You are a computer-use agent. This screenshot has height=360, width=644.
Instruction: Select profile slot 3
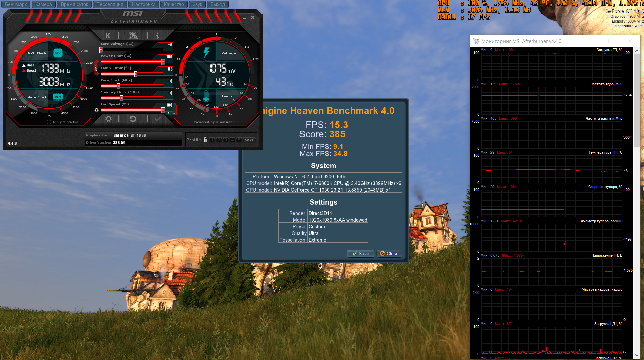(226, 140)
